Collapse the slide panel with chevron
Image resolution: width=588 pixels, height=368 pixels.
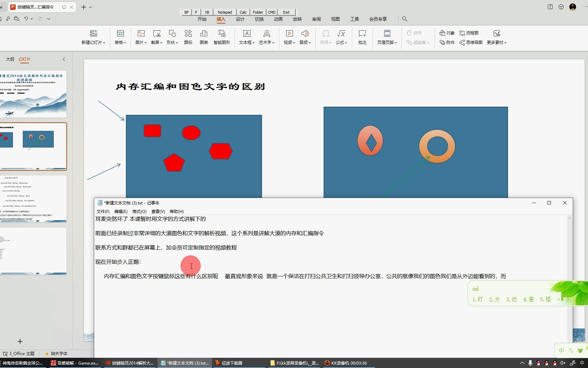64,59
